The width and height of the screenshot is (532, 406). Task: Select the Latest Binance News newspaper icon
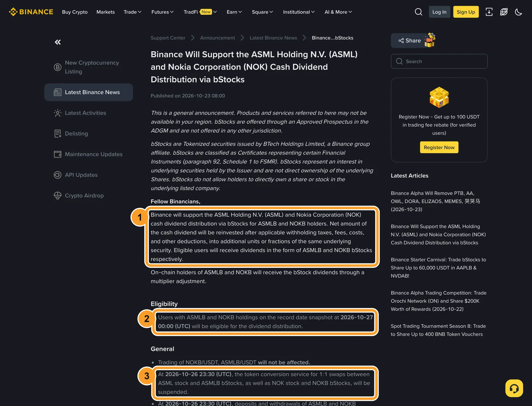coord(58,92)
